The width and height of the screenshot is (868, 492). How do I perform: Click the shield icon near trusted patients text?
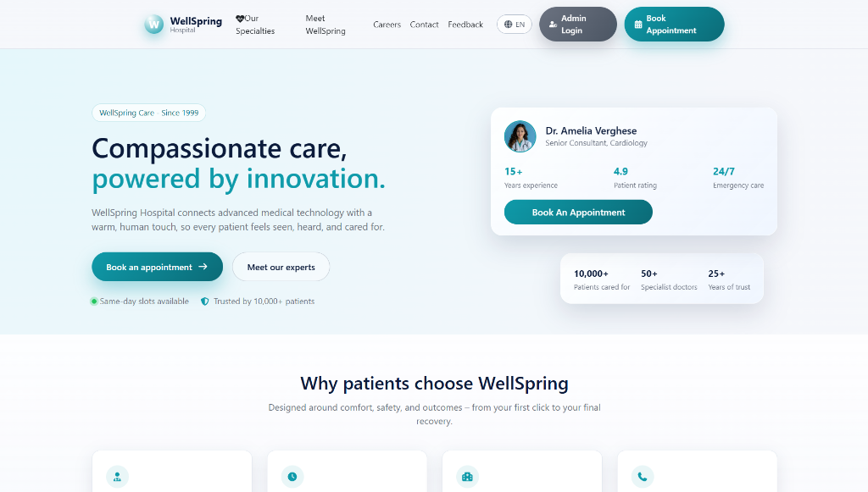point(203,301)
